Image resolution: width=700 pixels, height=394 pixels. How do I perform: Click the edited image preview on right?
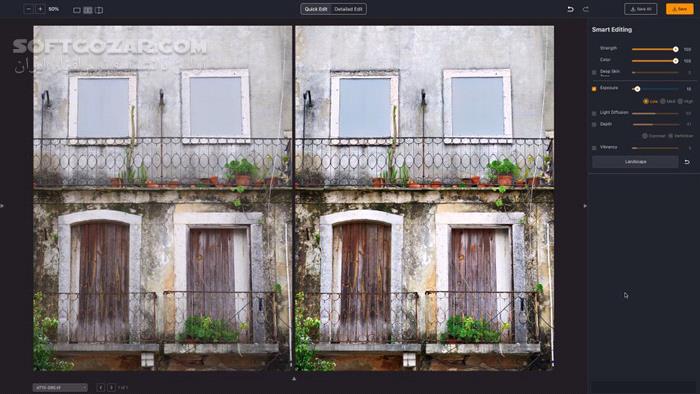pos(425,198)
